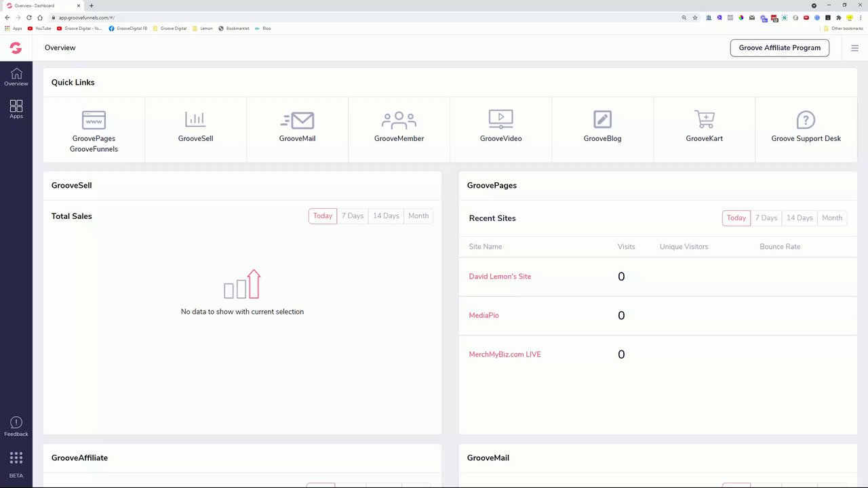Open the GrooveSell quick link icon
The image size is (868, 488).
(x=195, y=120)
